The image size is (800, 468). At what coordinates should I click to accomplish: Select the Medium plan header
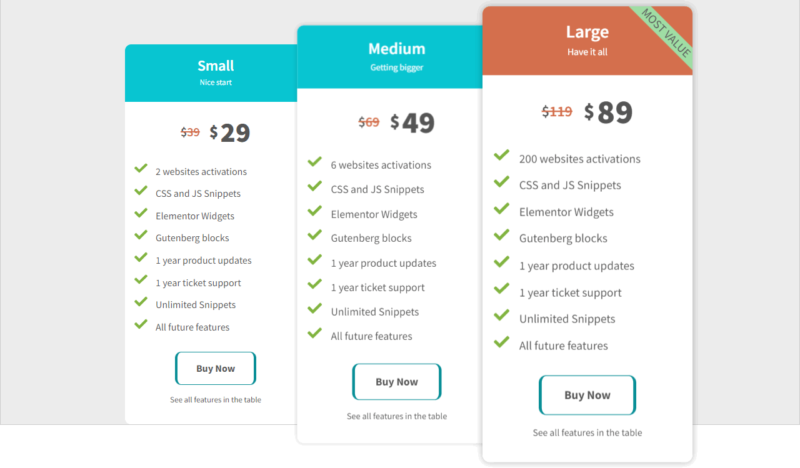(390, 57)
